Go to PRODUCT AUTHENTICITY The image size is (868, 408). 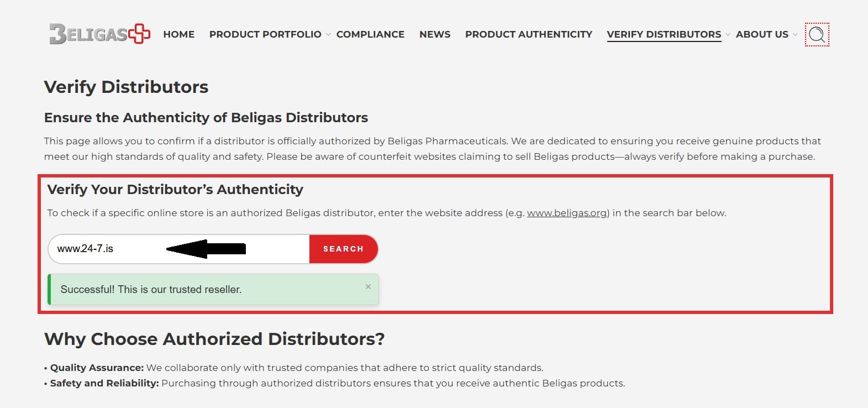(528, 34)
